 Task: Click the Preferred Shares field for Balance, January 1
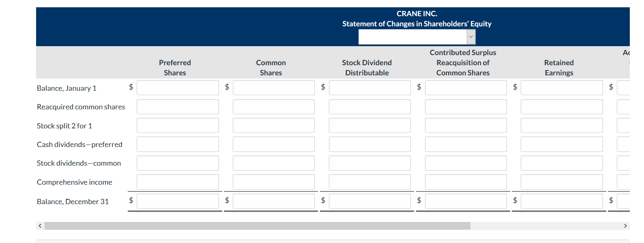pyautogui.click(x=178, y=87)
